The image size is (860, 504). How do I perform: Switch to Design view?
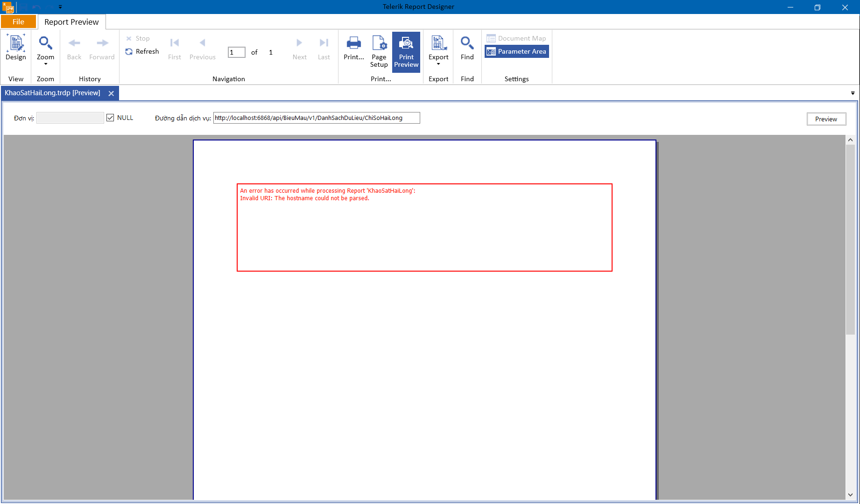tap(16, 49)
